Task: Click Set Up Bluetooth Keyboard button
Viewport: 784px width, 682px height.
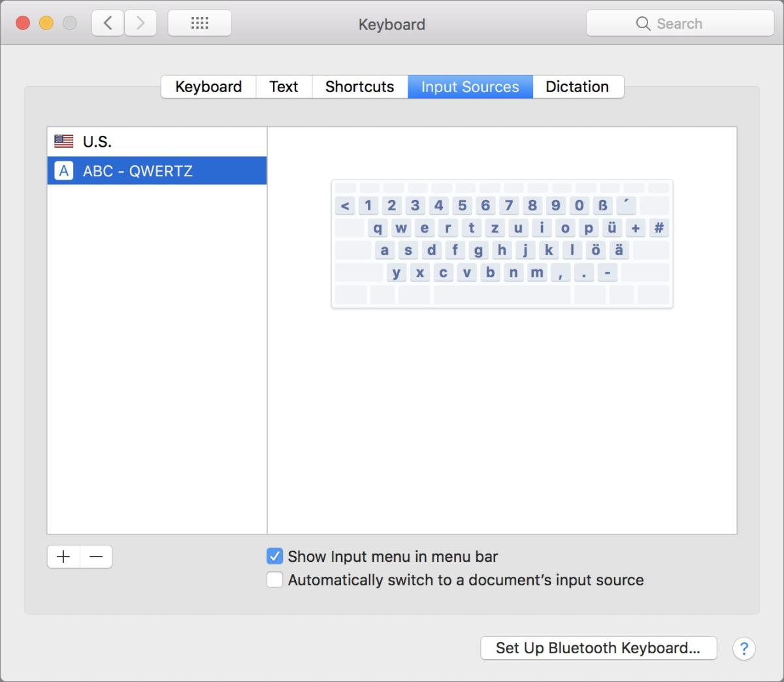Action: pyautogui.click(x=598, y=648)
